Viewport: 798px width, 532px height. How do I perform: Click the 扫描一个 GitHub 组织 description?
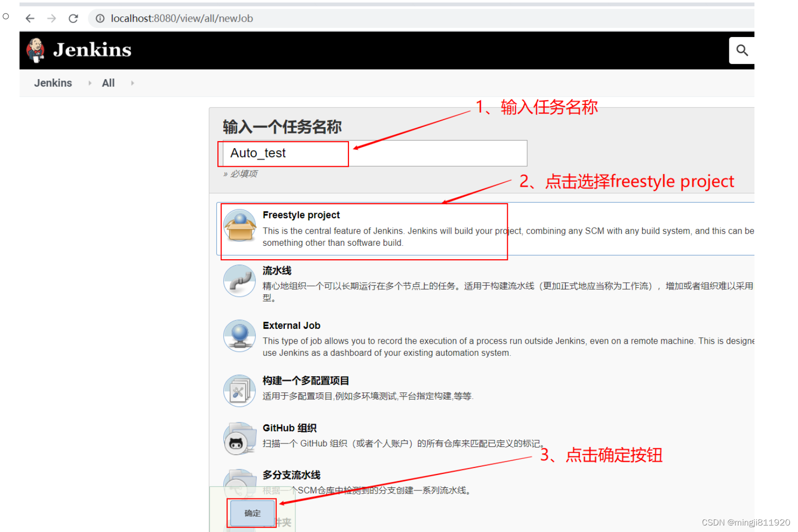pos(404,443)
